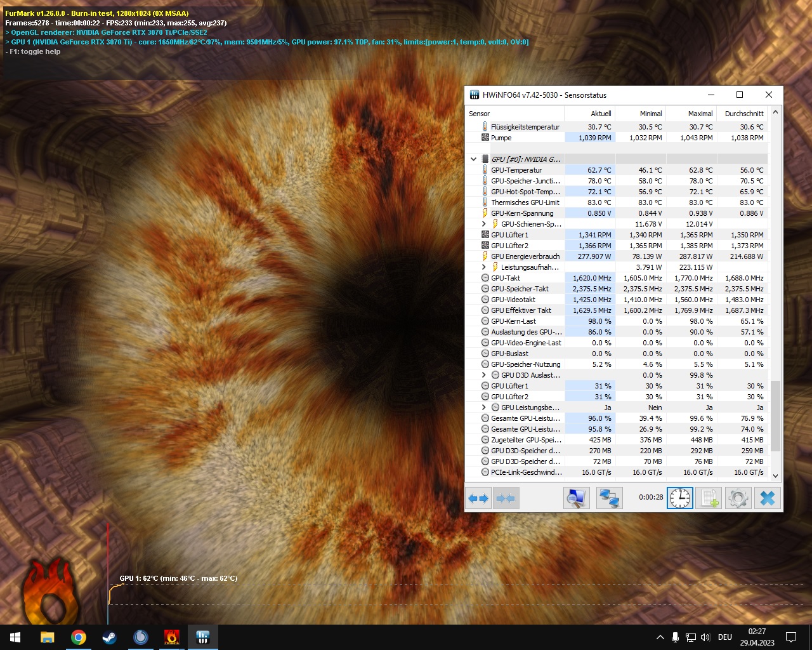Select the GPU-Video-Engine-Last row

click(617, 342)
